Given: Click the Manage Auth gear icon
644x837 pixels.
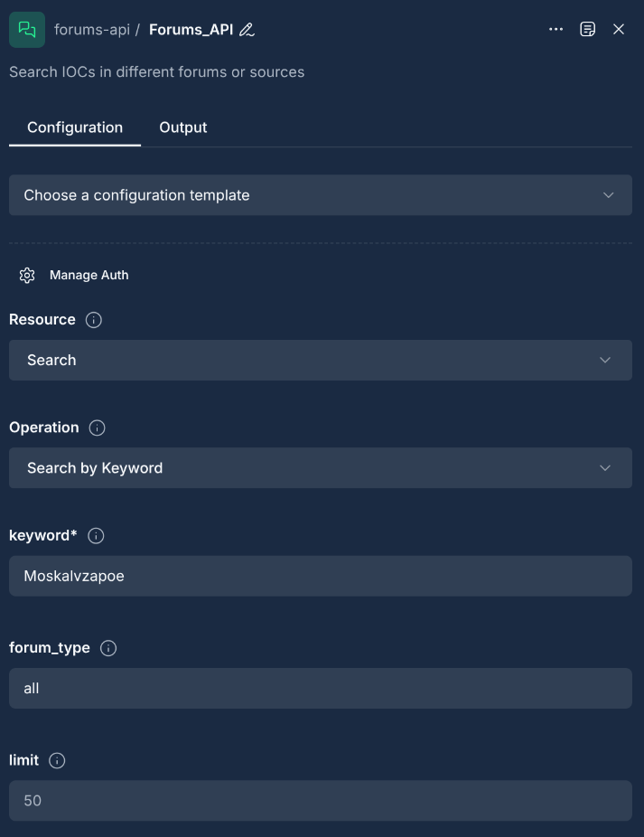Looking at the screenshot, I should pos(27,276).
